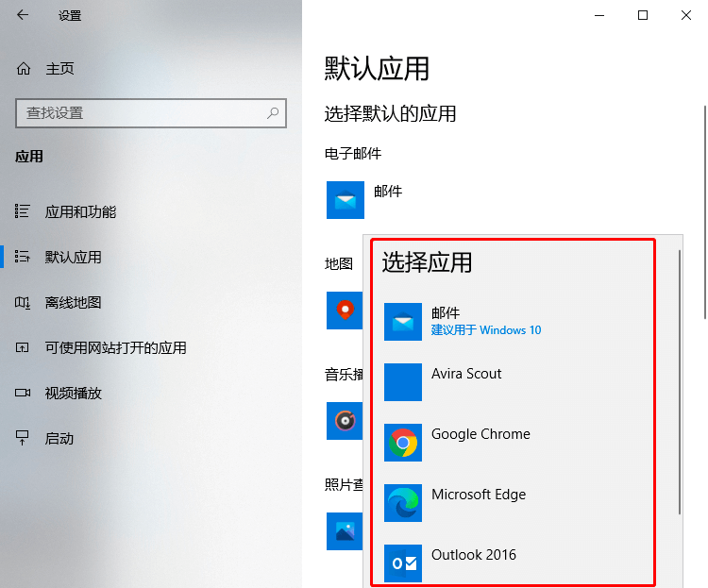Viewport: 708px width, 588px height.
Task: Click the 查找设置 search field
Action: click(151, 113)
